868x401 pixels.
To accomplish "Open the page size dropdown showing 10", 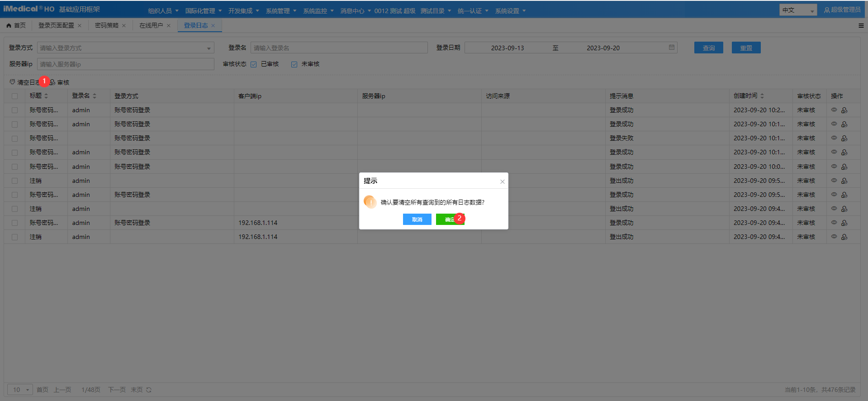I will coord(20,390).
